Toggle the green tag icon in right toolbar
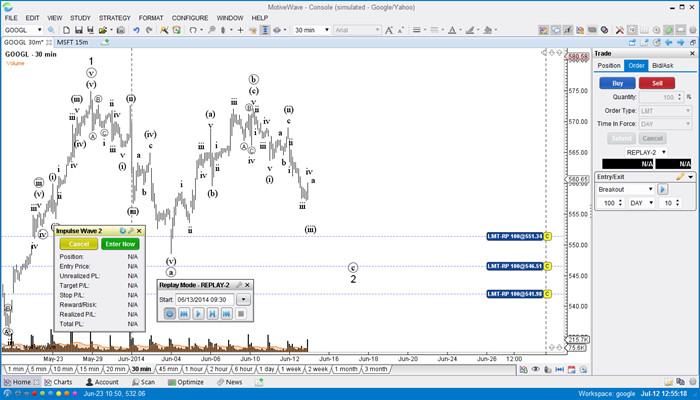 (668, 30)
